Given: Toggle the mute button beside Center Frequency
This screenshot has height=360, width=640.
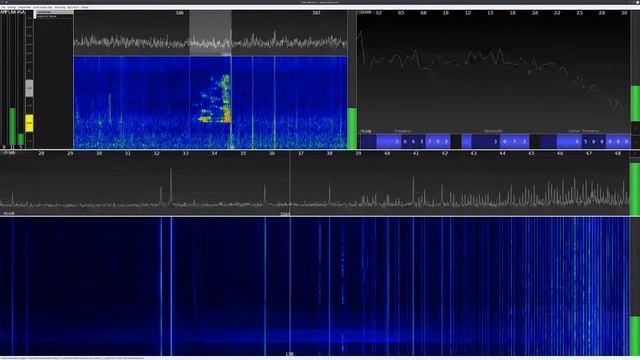Looking at the screenshot, I should click(x=635, y=141).
